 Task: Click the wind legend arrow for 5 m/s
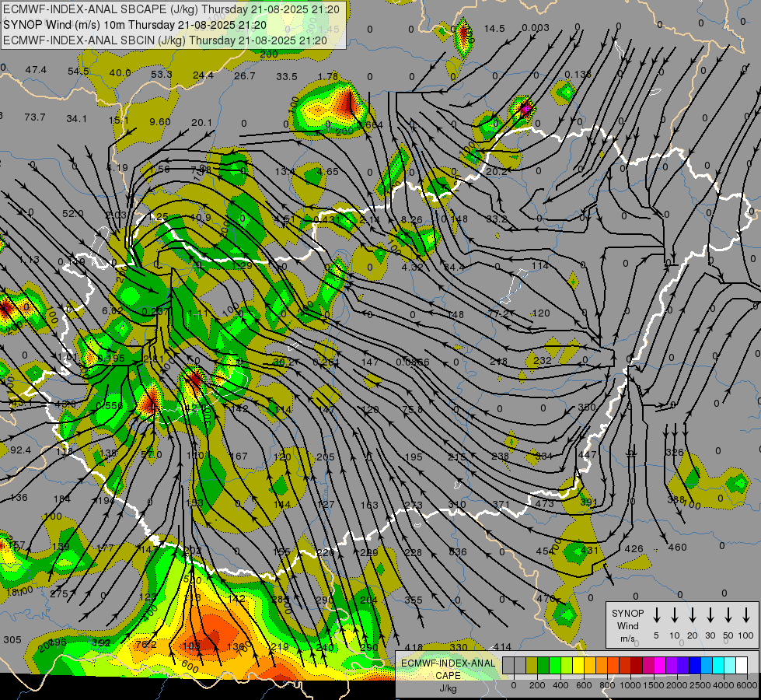point(656,615)
